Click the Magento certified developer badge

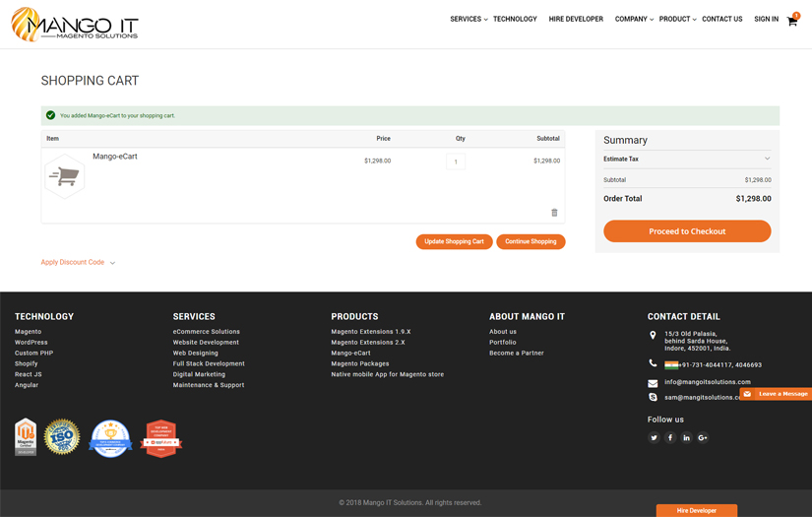(x=26, y=436)
